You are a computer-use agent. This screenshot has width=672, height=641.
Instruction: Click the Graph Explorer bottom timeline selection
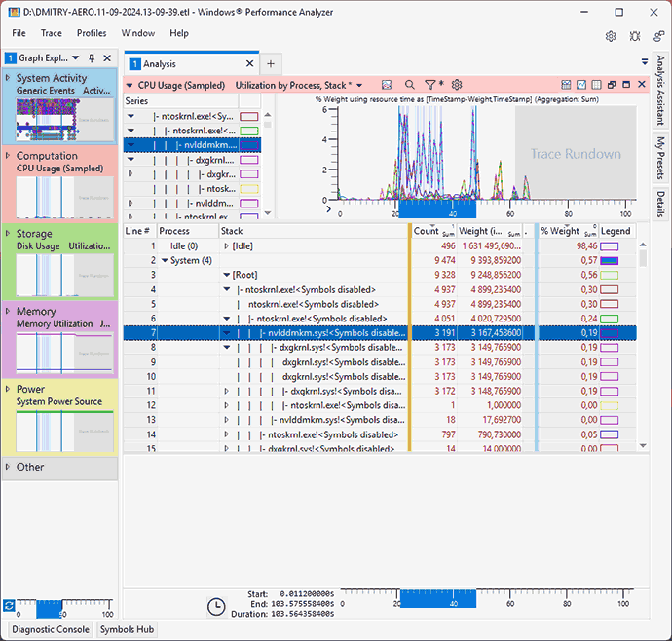pos(49,609)
